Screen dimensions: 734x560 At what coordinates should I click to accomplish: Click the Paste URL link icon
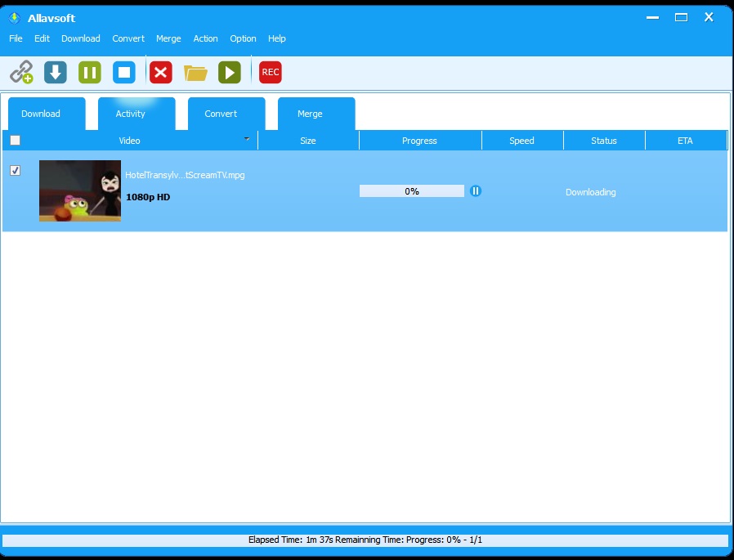coord(21,72)
